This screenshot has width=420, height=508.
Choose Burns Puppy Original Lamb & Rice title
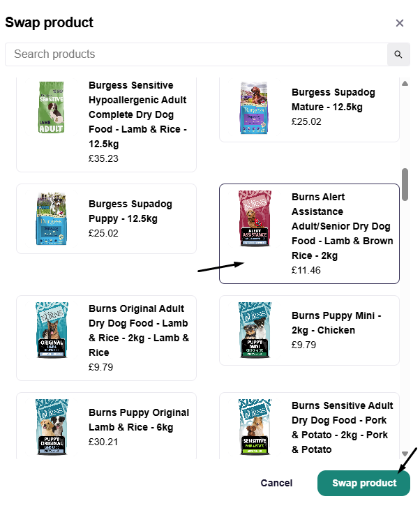click(138, 420)
